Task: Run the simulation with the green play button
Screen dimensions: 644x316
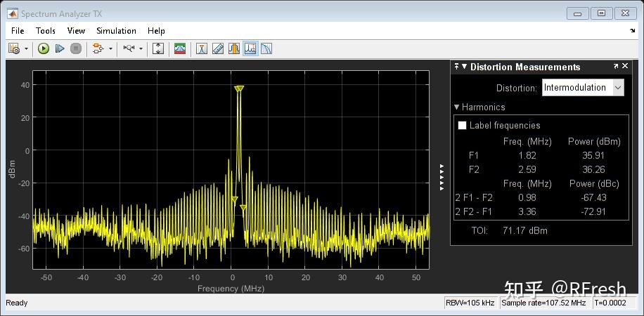Action: (44, 48)
